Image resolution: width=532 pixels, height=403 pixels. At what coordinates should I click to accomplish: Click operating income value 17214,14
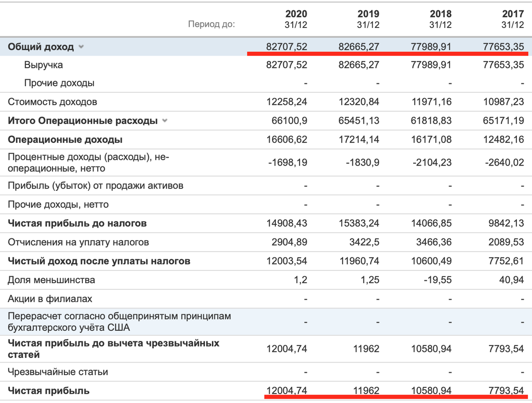point(359,139)
